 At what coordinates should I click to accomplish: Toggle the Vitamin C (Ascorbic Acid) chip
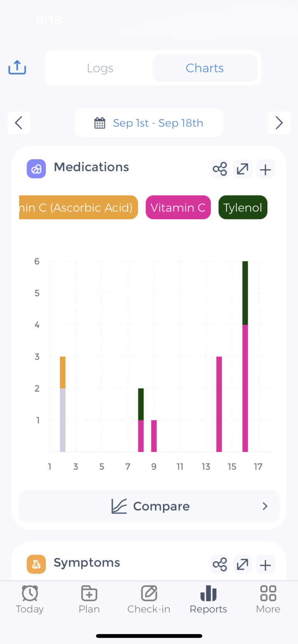pos(78,207)
